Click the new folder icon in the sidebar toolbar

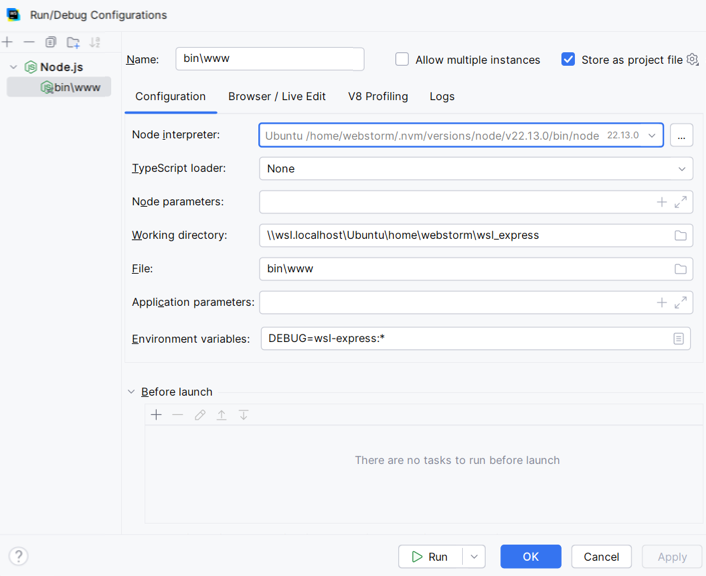coord(73,42)
